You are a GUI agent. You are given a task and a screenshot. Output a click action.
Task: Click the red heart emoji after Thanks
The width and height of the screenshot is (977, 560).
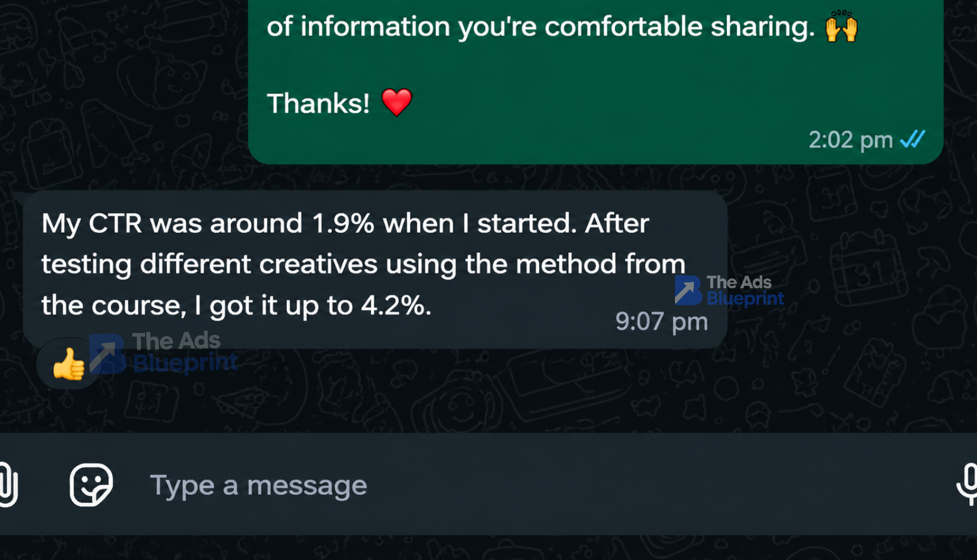pos(396,103)
